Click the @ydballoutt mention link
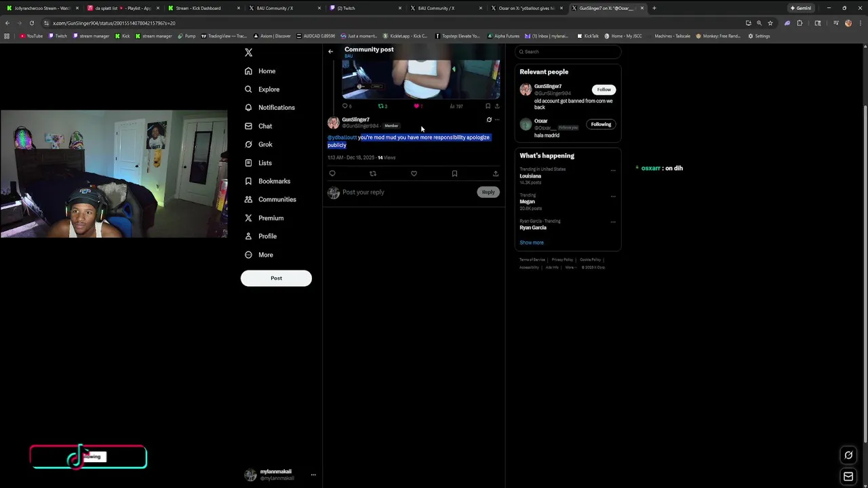This screenshot has height=488, width=868. (x=342, y=138)
